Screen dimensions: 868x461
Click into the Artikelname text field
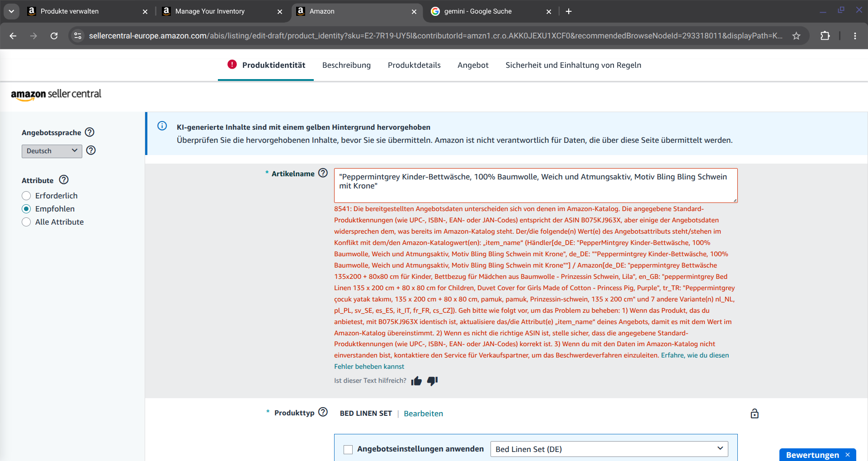[x=536, y=185]
